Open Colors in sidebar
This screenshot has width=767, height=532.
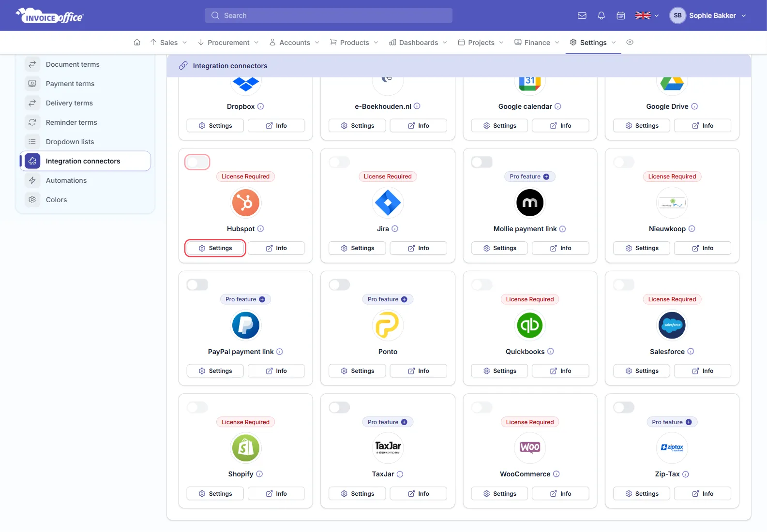pos(85,200)
